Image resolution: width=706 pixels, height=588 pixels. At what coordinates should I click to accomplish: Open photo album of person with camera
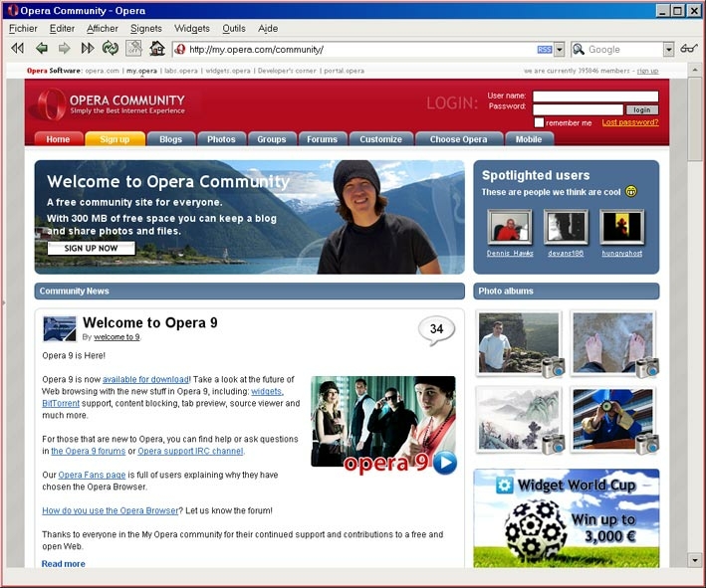(x=612, y=420)
